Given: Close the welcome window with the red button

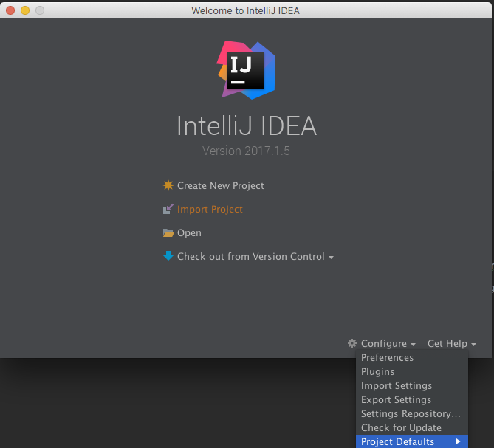Looking at the screenshot, I should click(10, 10).
